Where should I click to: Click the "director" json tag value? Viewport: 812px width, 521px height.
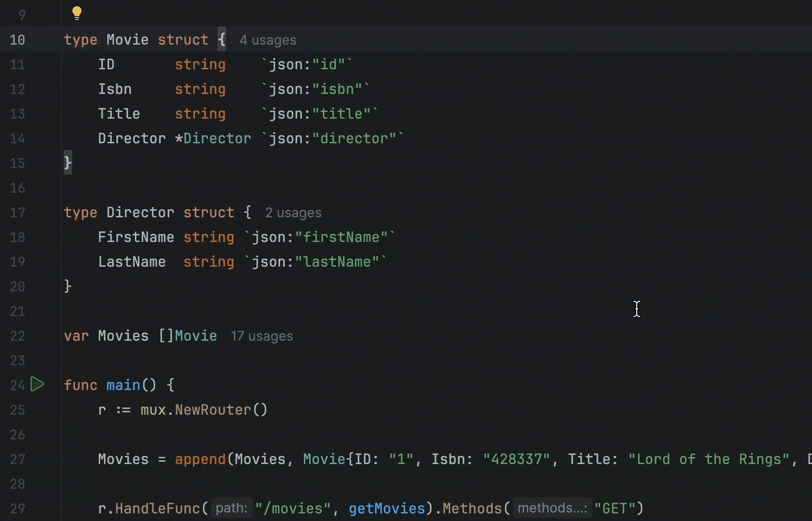(354, 139)
